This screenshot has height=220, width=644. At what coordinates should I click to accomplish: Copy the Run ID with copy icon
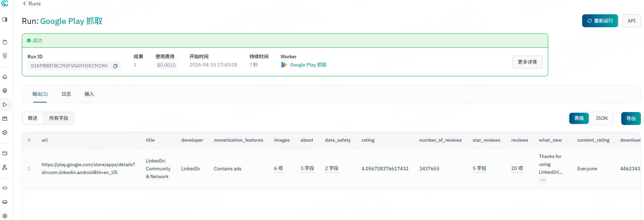(115, 66)
